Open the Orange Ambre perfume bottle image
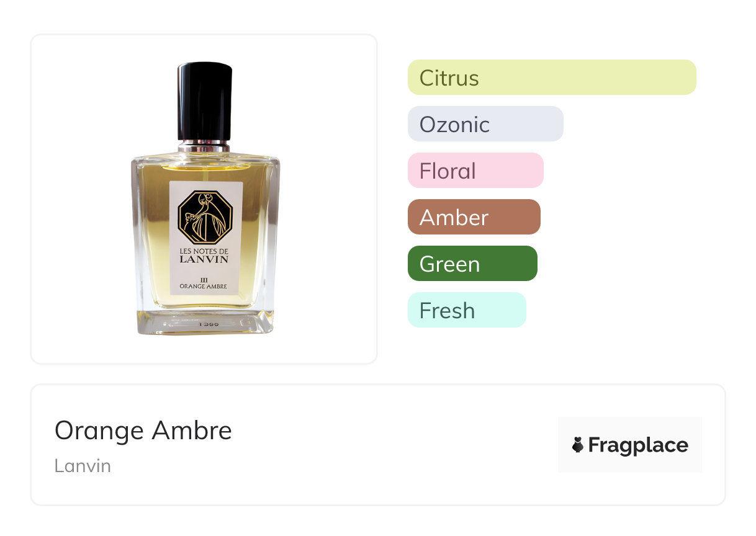Image resolution: width=756 pixels, height=536 pixels. coord(205,199)
